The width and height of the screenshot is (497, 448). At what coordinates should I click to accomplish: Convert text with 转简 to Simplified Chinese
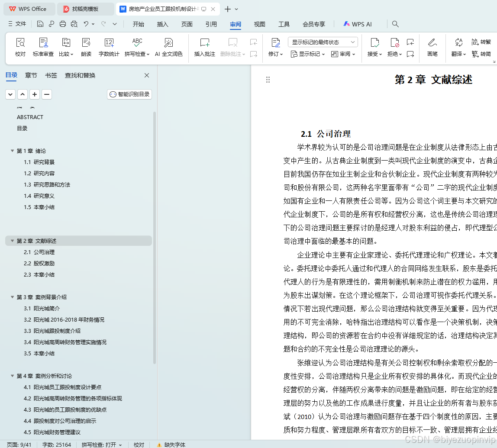tap(481, 54)
